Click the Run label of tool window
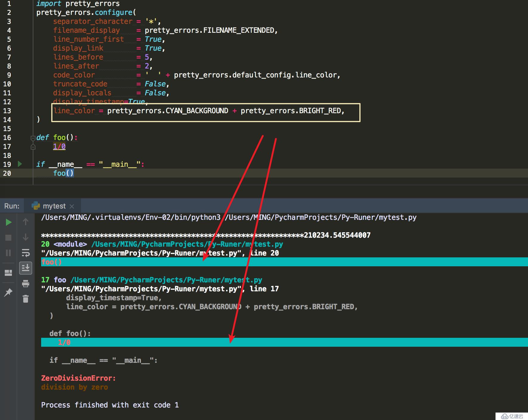Viewport: 528px width, 420px height. (12, 206)
